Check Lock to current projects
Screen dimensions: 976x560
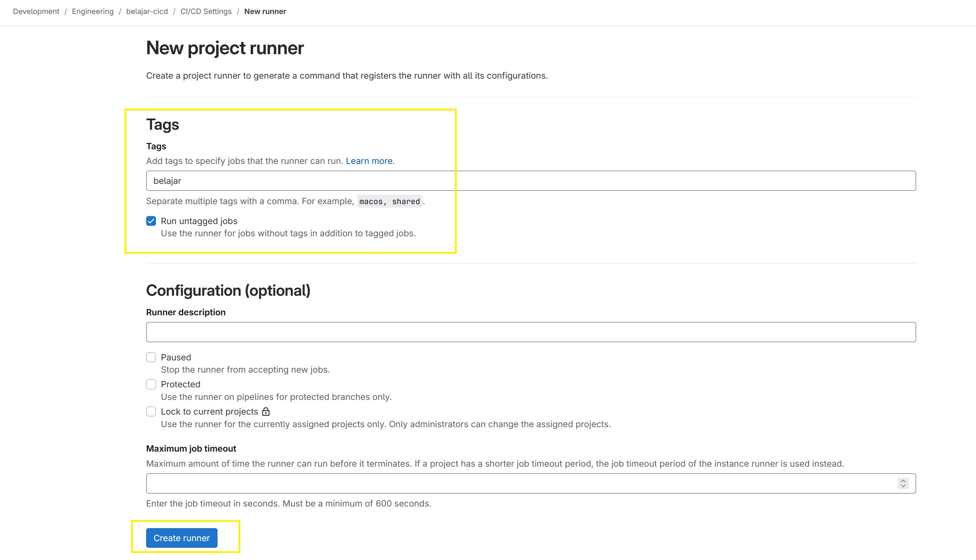[x=151, y=411]
